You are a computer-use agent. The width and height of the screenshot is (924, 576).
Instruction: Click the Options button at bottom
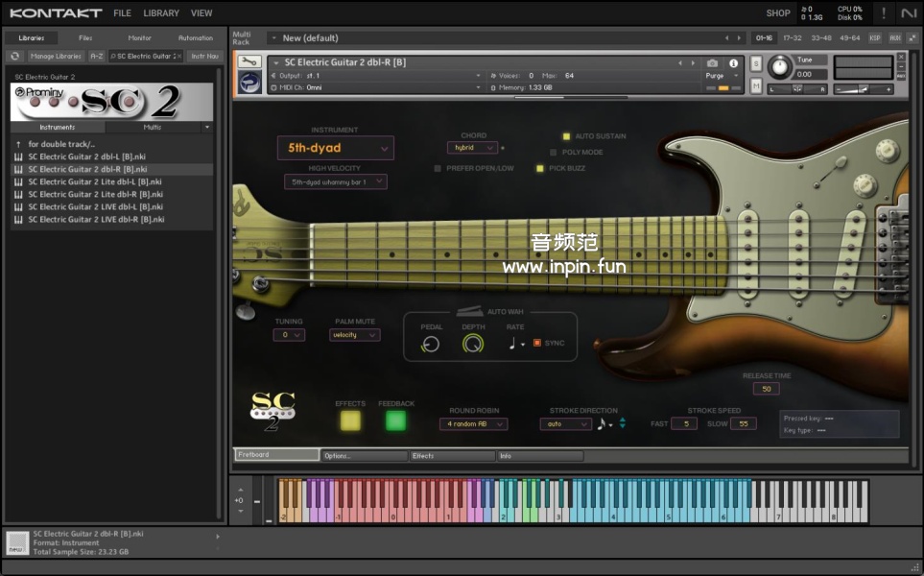click(x=365, y=456)
